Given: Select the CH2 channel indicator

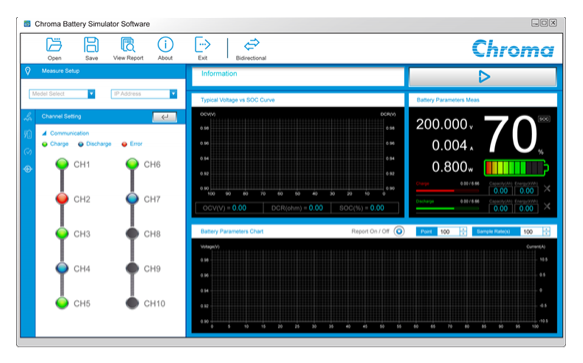Looking at the screenshot, I should (62, 199).
